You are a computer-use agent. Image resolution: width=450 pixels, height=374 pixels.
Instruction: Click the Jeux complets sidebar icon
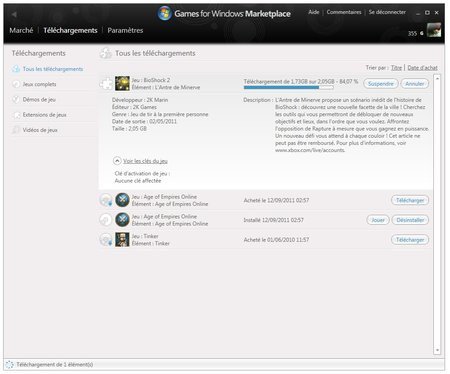pyautogui.click(x=16, y=84)
